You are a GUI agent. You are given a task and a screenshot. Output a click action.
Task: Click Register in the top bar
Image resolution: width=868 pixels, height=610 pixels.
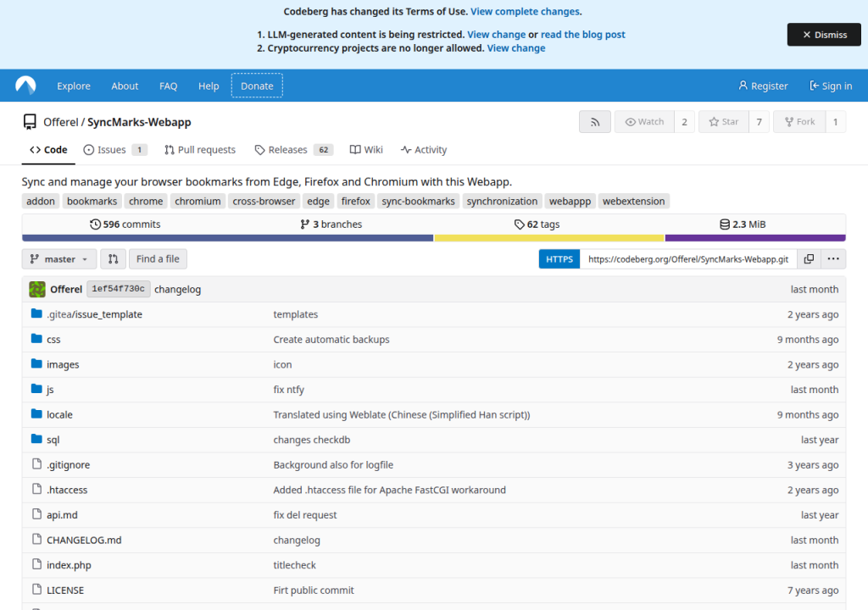[x=763, y=86]
